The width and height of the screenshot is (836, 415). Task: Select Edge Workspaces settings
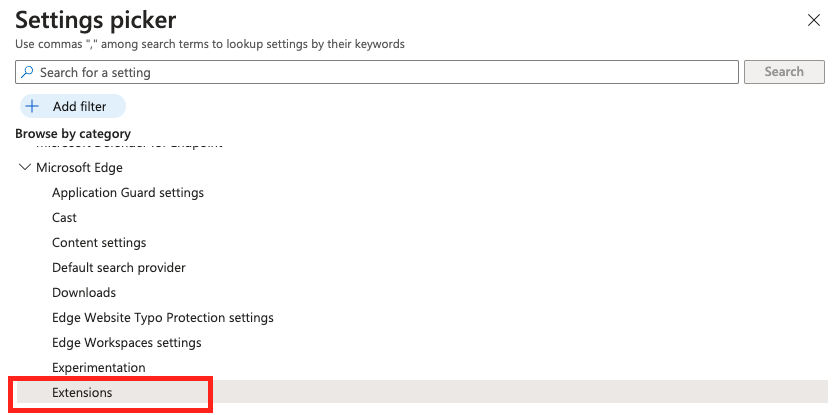127,342
